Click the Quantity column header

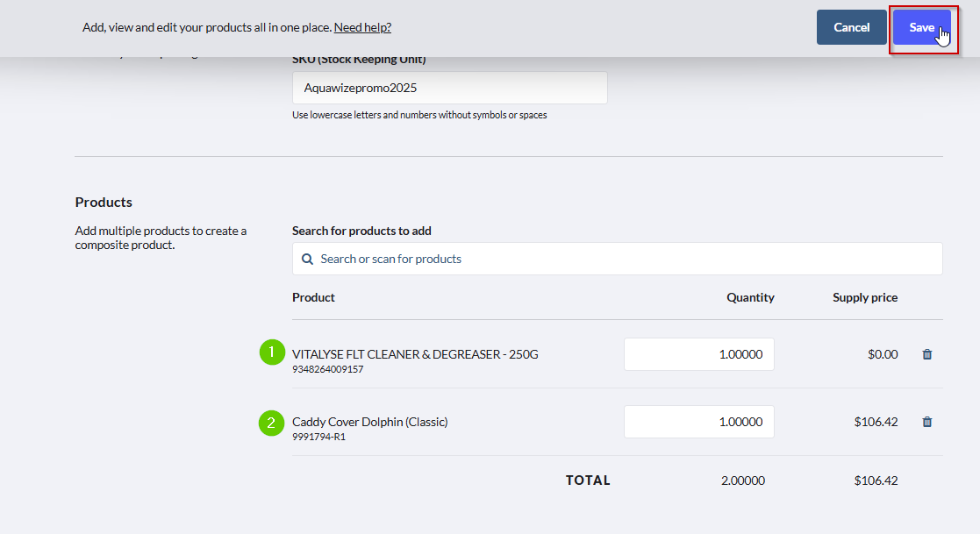(750, 297)
